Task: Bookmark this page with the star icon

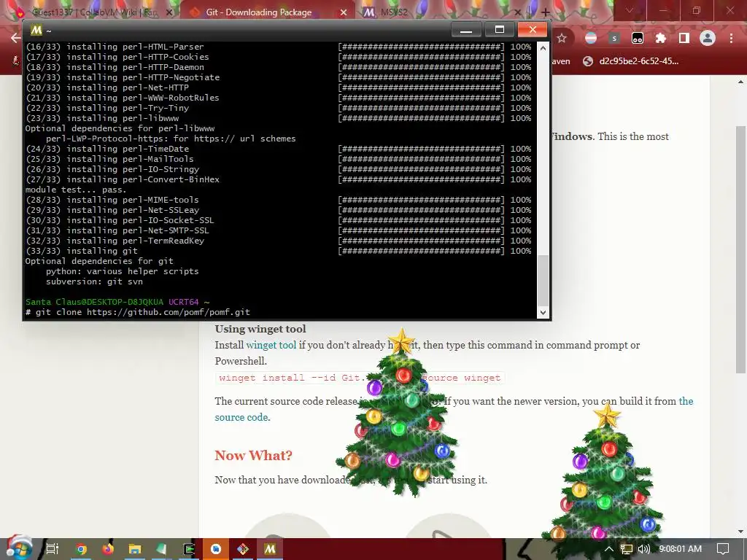Action: [562, 38]
